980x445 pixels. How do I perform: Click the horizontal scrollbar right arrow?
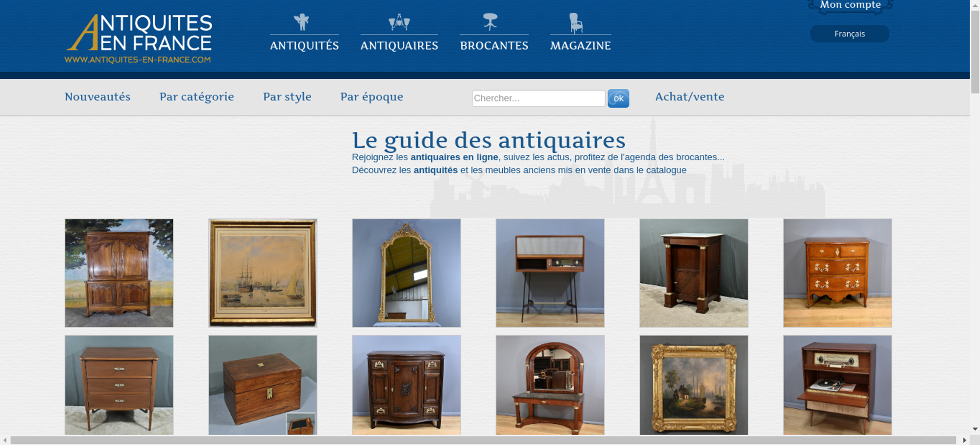tap(964, 440)
